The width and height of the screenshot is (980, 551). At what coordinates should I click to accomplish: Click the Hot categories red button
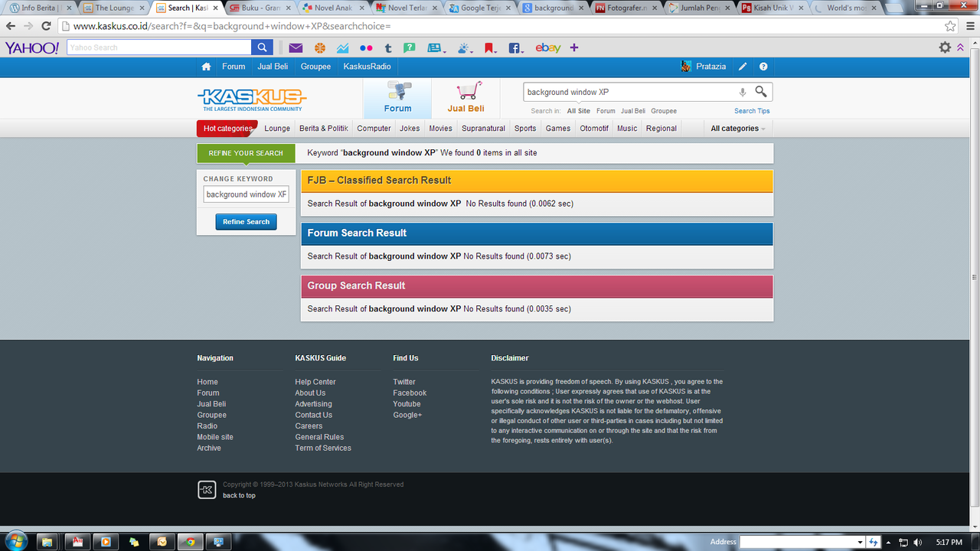[x=227, y=129]
